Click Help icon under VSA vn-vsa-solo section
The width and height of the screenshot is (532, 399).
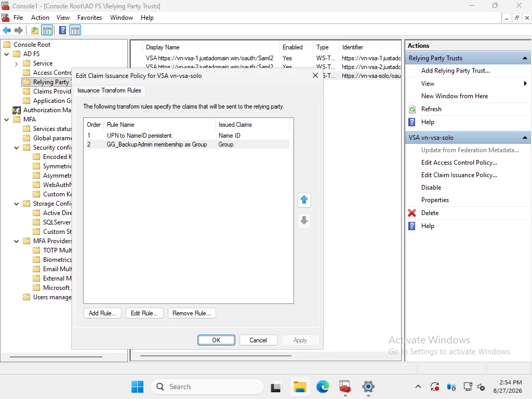(412, 226)
